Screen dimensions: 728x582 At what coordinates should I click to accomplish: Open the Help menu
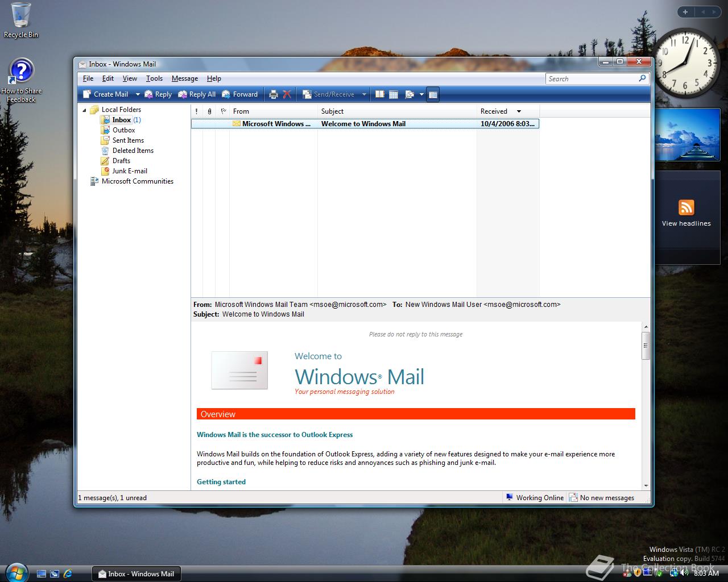click(x=214, y=78)
